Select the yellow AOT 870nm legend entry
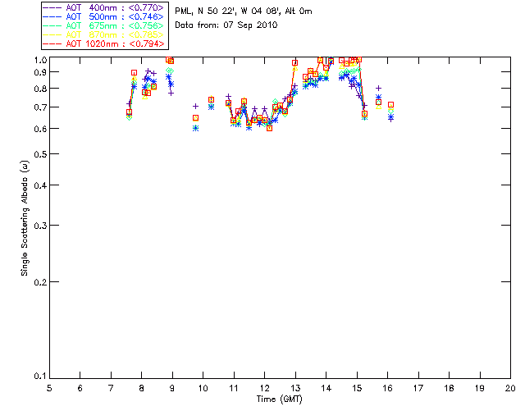 (107, 34)
